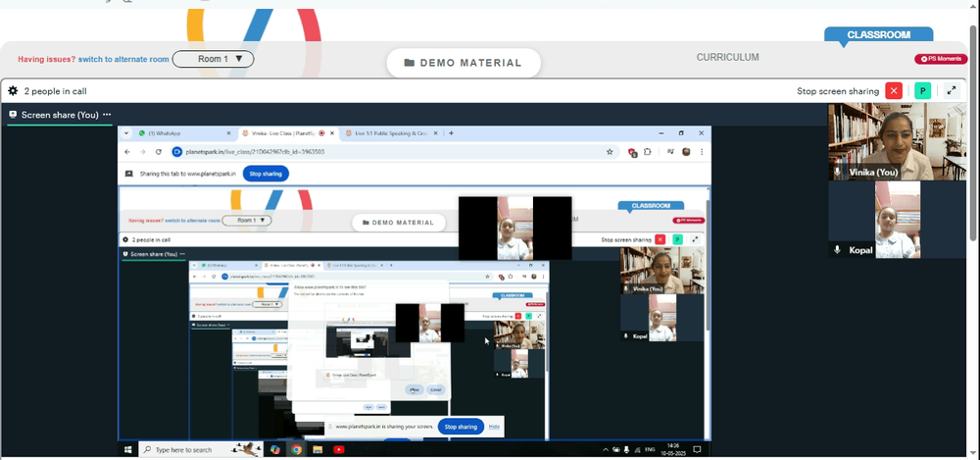The height and width of the screenshot is (460, 980).
Task: Close the WhatsApp tab in large shared Chrome
Action: 228,133
